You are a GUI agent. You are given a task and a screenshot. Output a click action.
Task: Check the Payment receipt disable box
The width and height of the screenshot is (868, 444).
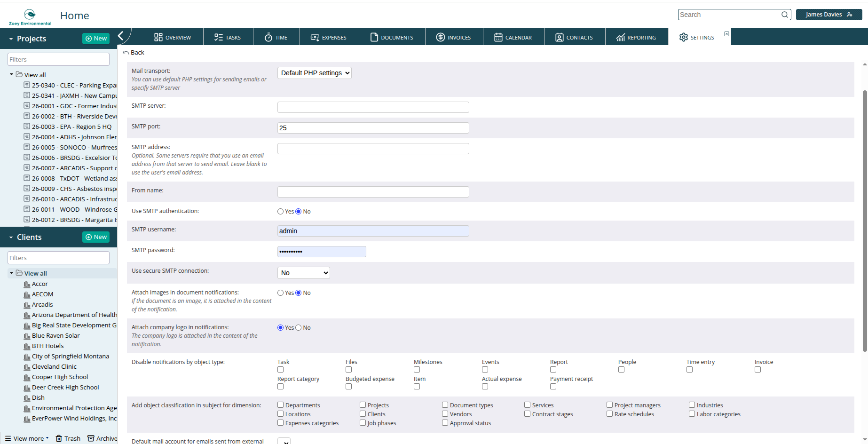click(x=553, y=387)
